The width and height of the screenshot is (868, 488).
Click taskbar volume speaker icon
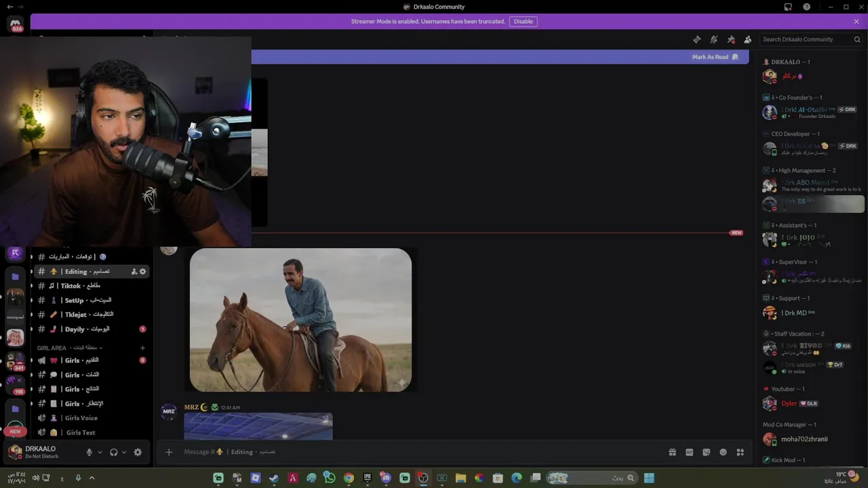pyautogui.click(x=35, y=478)
